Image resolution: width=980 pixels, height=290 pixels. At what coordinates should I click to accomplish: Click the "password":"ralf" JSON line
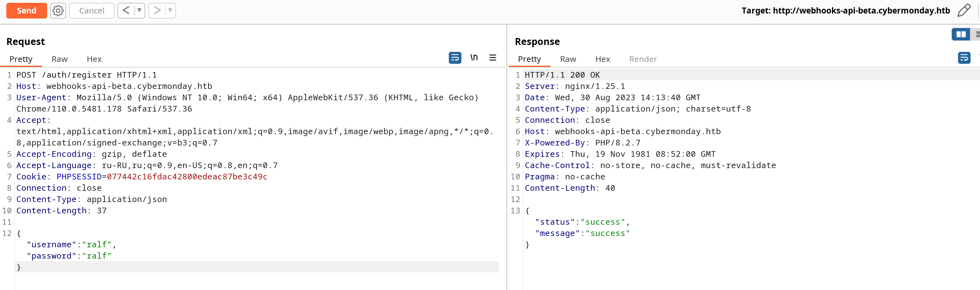click(69, 256)
